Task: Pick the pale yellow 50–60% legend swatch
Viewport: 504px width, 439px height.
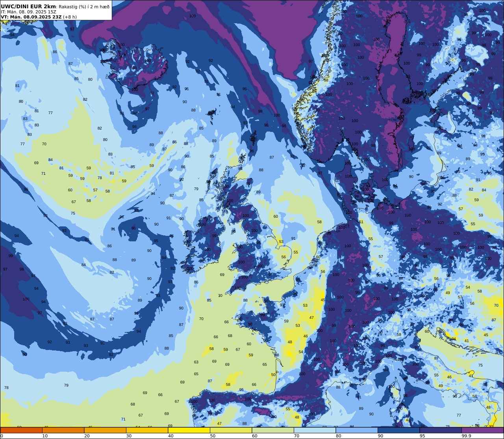Action: (231, 430)
